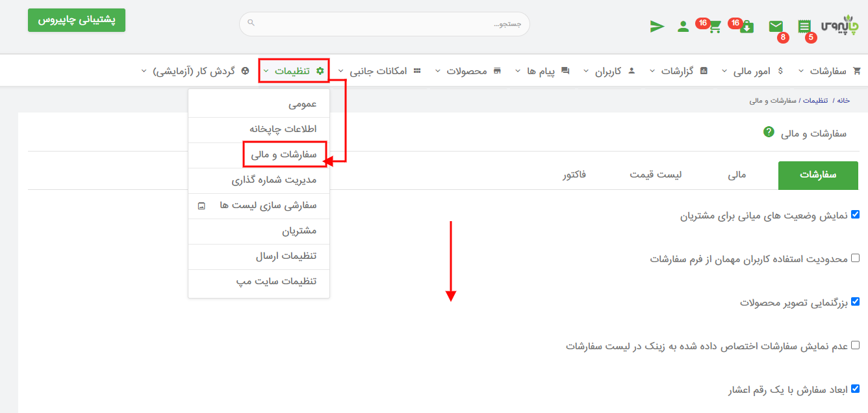868x413 pixels.
Task: Expand the گردش کار (آزمایشی) chevron
Action: (x=144, y=70)
